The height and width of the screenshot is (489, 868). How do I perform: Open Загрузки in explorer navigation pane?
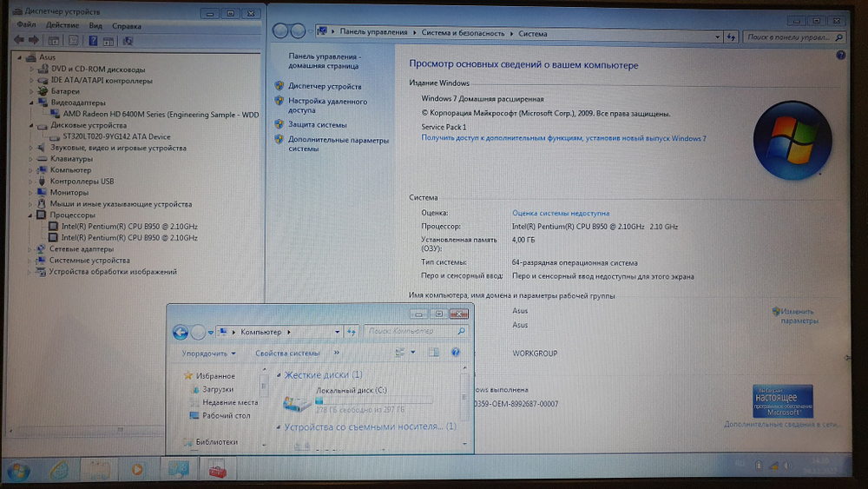point(218,389)
